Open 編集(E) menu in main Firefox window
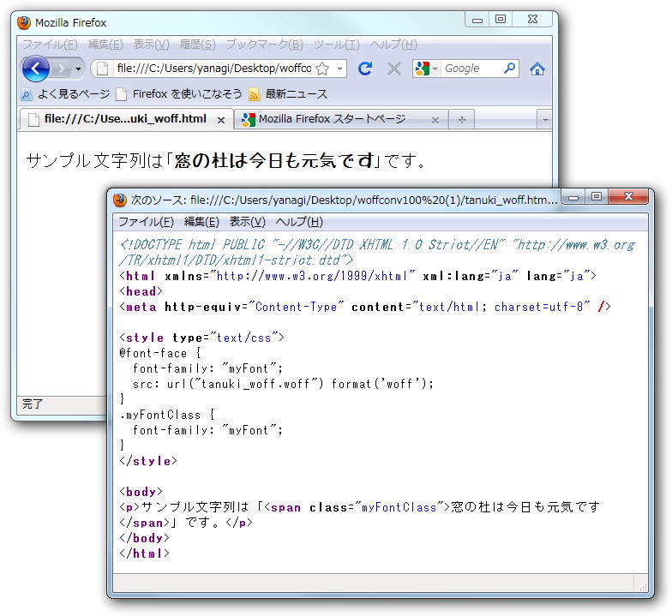The image size is (672, 616). 105,45
